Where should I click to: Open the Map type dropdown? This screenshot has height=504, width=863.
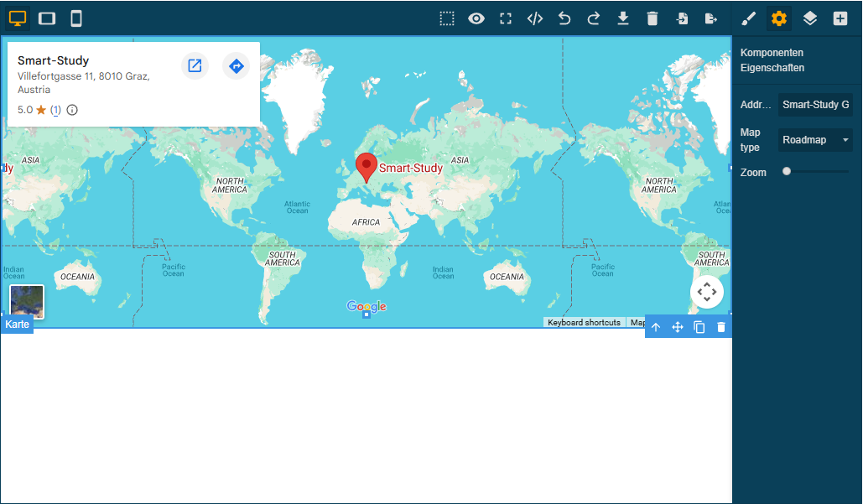(815, 140)
